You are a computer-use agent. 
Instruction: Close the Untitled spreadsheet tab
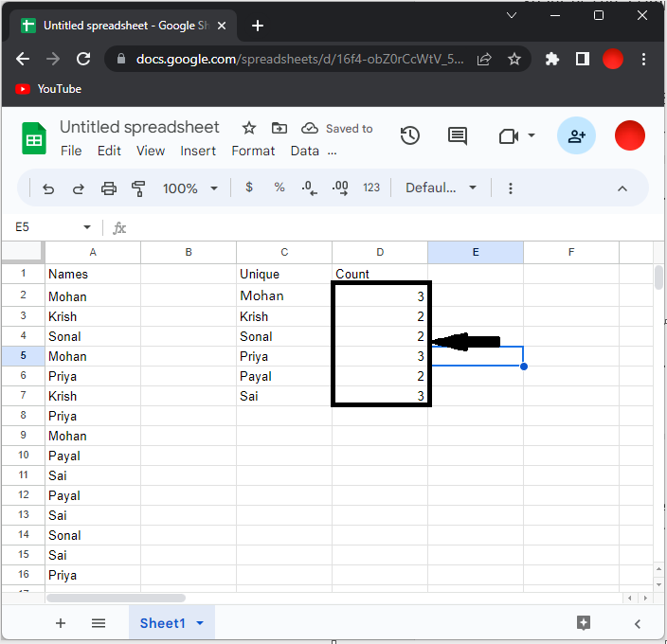pyautogui.click(x=221, y=26)
